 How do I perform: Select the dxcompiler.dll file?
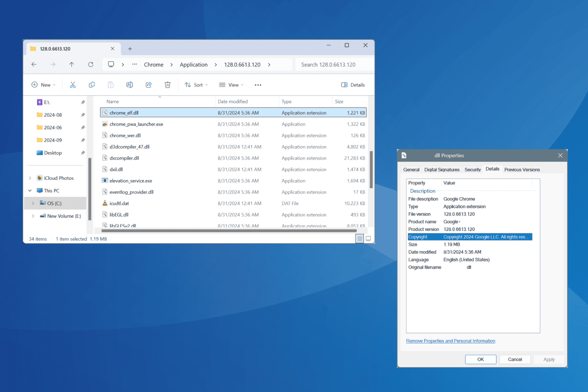pyautogui.click(x=233, y=158)
